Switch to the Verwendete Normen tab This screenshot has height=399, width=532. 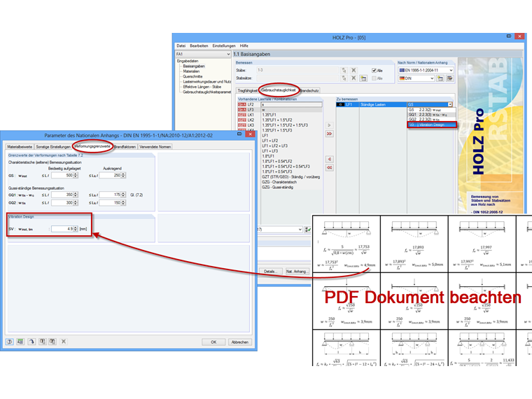(x=155, y=147)
